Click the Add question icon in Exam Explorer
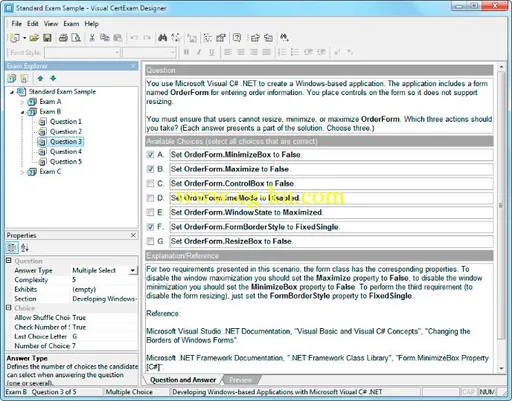The height and width of the screenshot is (401, 512). click(24, 79)
